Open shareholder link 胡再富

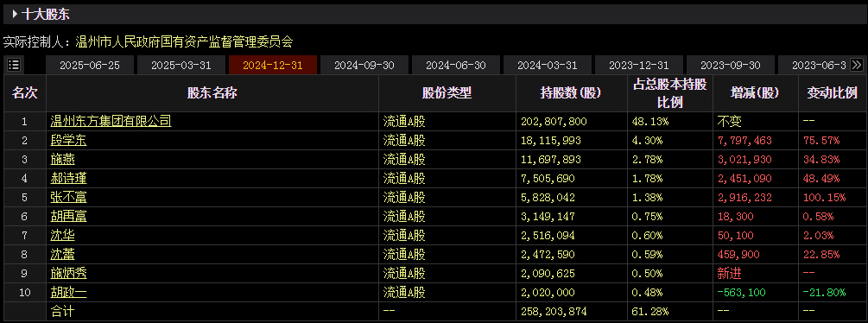[68, 216]
